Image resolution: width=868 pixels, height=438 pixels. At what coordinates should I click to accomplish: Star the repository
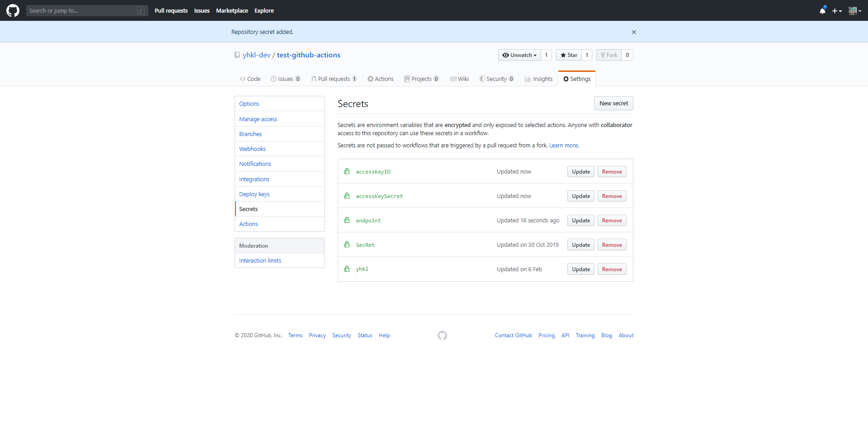pos(569,55)
